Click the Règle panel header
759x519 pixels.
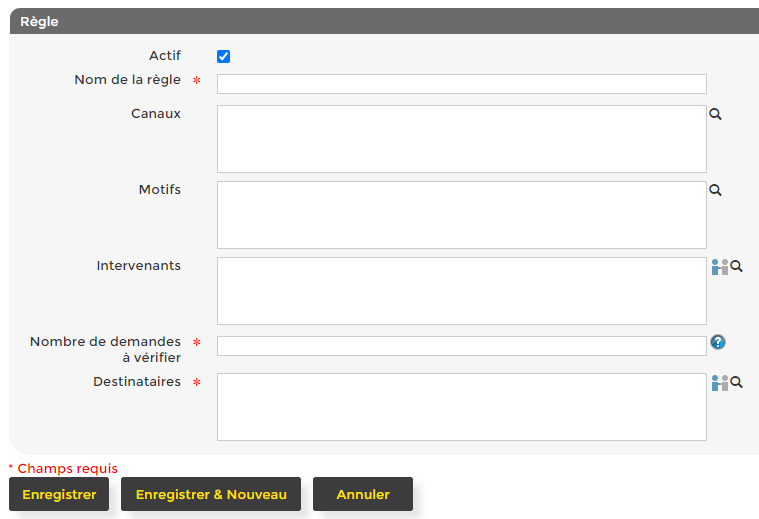[x=380, y=21]
